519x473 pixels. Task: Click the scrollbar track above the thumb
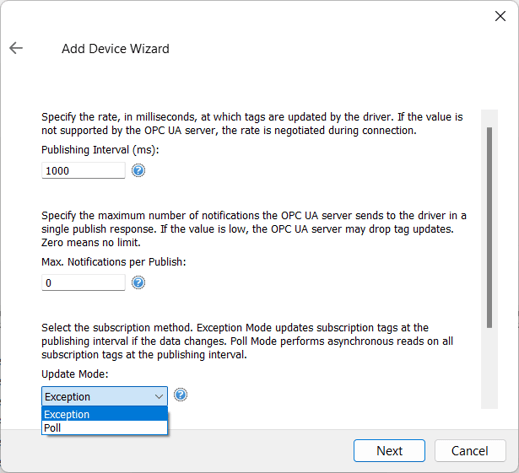point(489,118)
